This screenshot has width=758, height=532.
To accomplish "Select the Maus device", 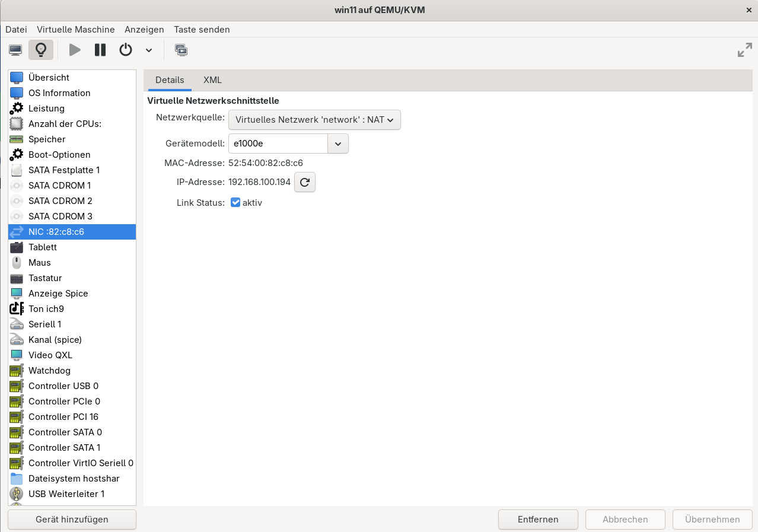I will 72,263.
